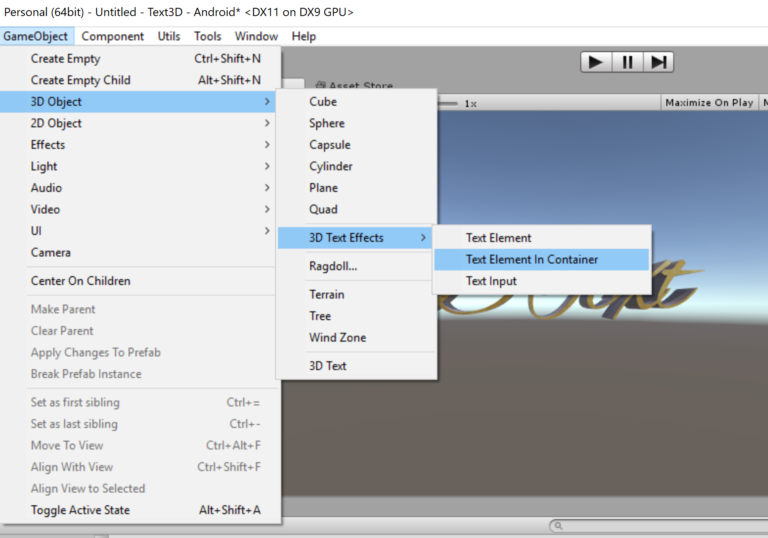The height and width of the screenshot is (538, 768).
Task: Open the Help menu
Action: 304,36
